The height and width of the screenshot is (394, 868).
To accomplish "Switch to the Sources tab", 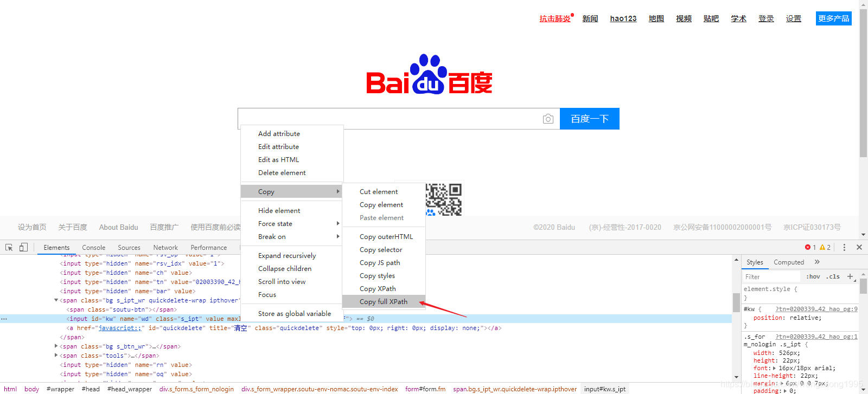I will coord(129,247).
